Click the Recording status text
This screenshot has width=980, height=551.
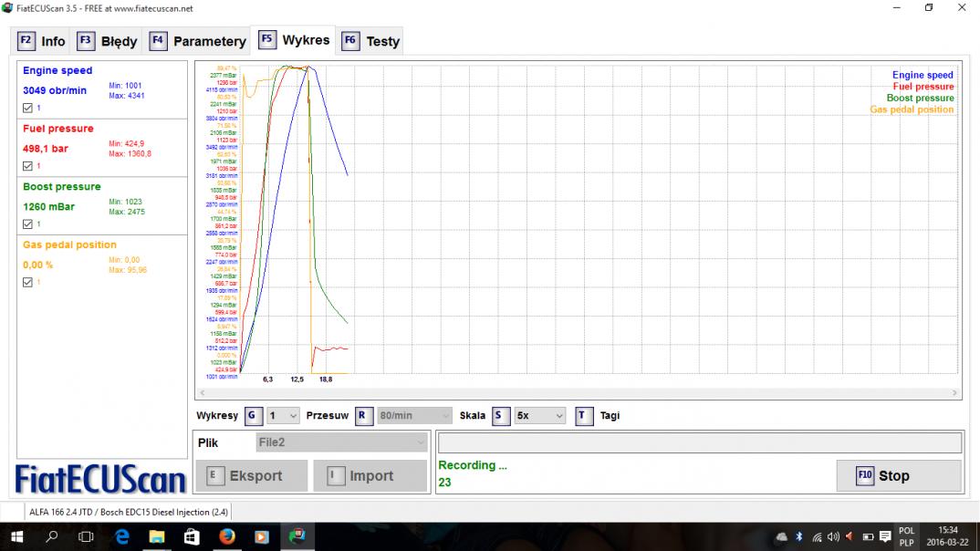click(x=473, y=465)
